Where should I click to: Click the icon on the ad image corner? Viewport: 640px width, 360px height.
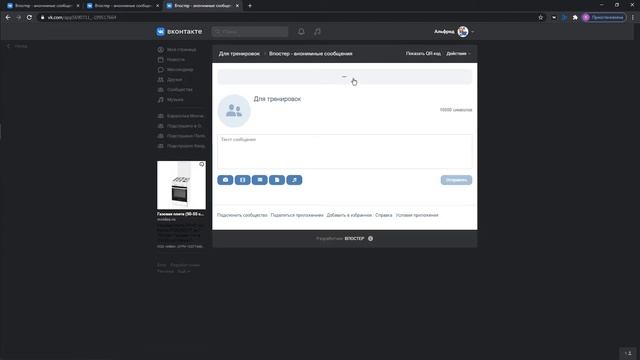click(x=202, y=164)
